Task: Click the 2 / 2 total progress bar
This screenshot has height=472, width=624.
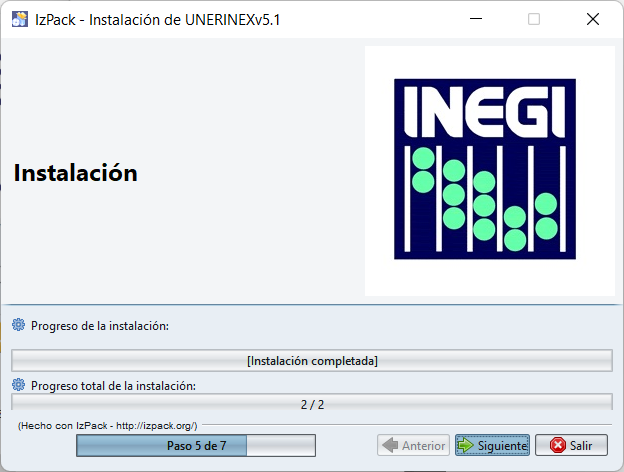Action: pyautogui.click(x=312, y=402)
